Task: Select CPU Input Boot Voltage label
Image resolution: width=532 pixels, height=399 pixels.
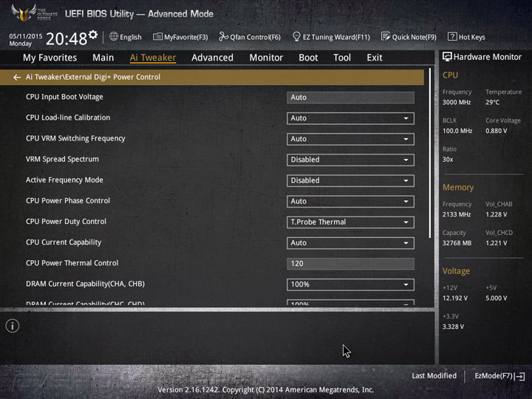Action: click(64, 97)
